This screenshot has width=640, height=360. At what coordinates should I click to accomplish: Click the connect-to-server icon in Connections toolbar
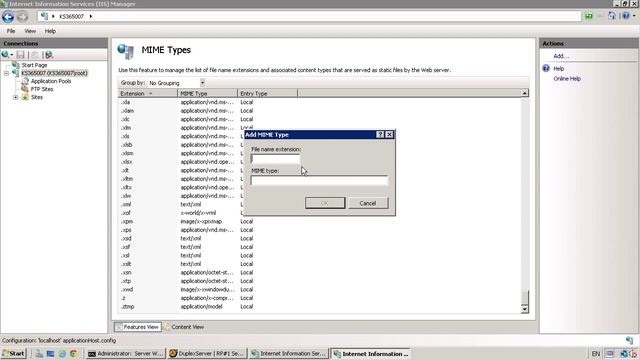point(5,54)
